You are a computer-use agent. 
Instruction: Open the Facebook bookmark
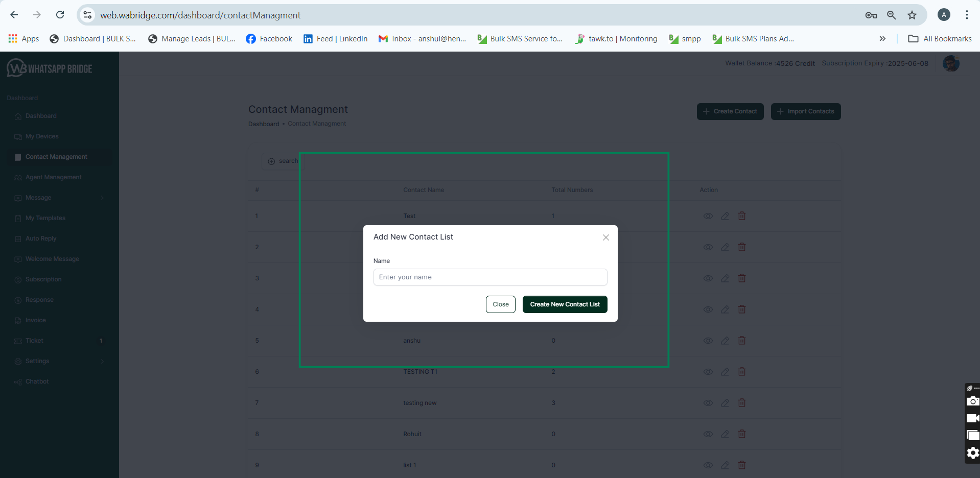click(x=269, y=39)
